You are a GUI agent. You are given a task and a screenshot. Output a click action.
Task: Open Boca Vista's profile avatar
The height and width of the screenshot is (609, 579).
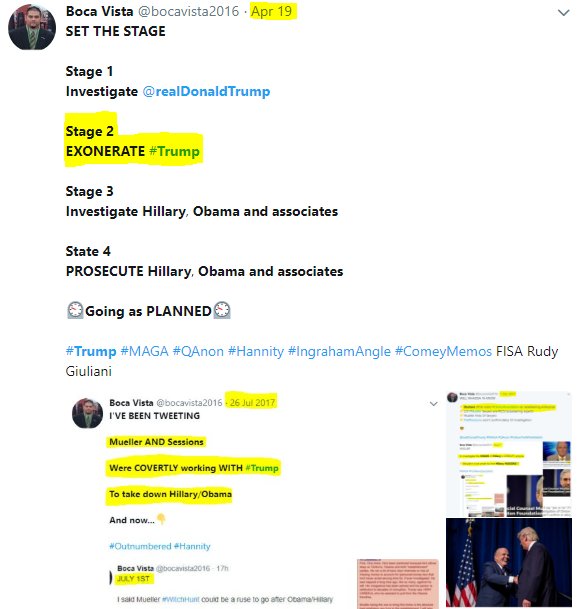[x=31, y=27]
